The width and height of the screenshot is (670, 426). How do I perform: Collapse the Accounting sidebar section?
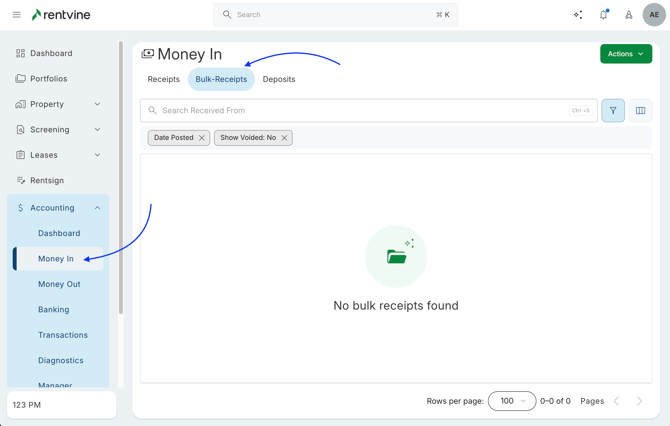[x=97, y=208]
